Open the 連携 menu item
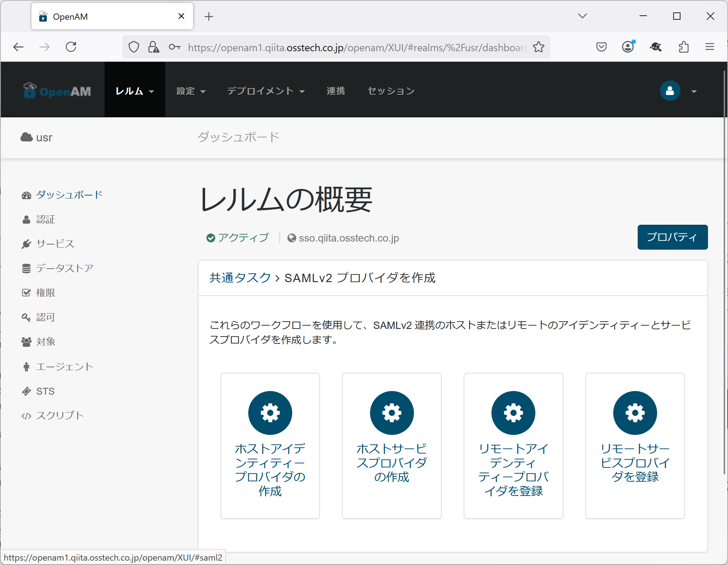 335,91
